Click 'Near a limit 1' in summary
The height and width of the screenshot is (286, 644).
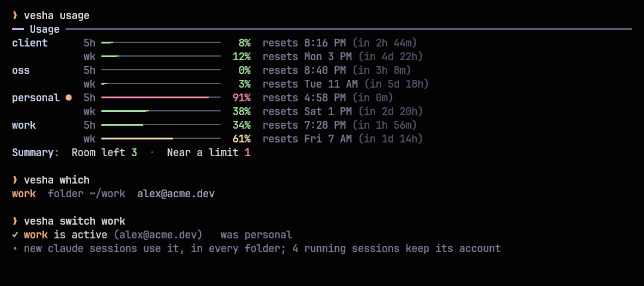[209, 153]
